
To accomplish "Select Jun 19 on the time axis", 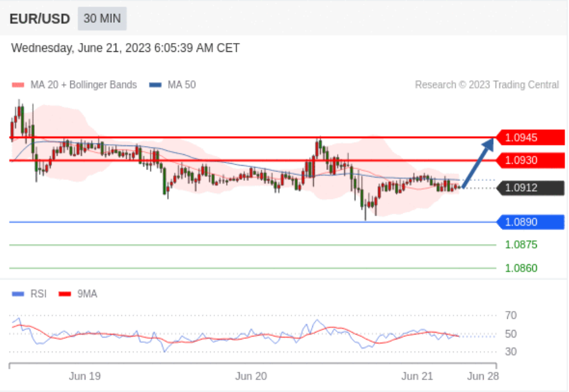I will tap(85, 376).
